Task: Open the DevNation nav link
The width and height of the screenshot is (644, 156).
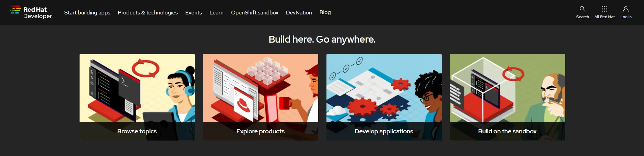Action: coord(299,12)
